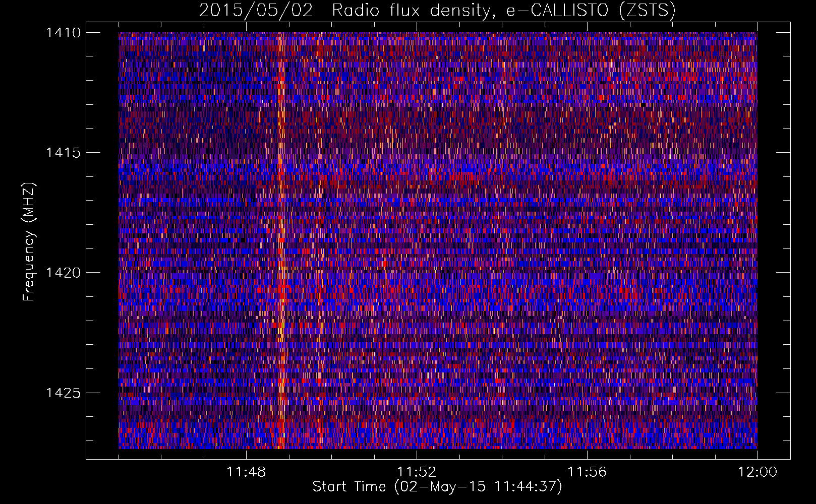This screenshot has height=504, width=816.
Task: Click the 11:56 time tick label
Action: tap(587, 472)
